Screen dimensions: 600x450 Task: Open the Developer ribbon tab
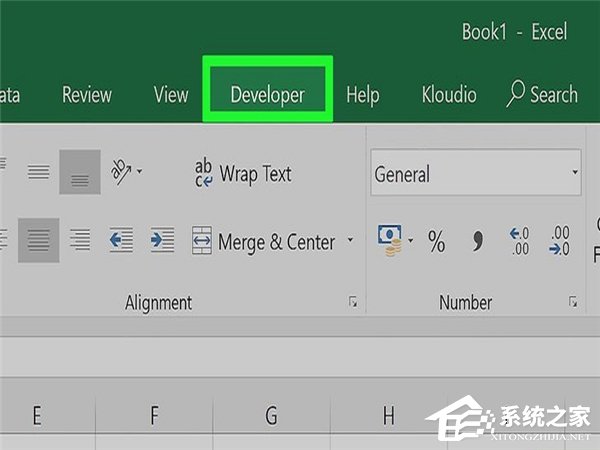click(x=267, y=95)
